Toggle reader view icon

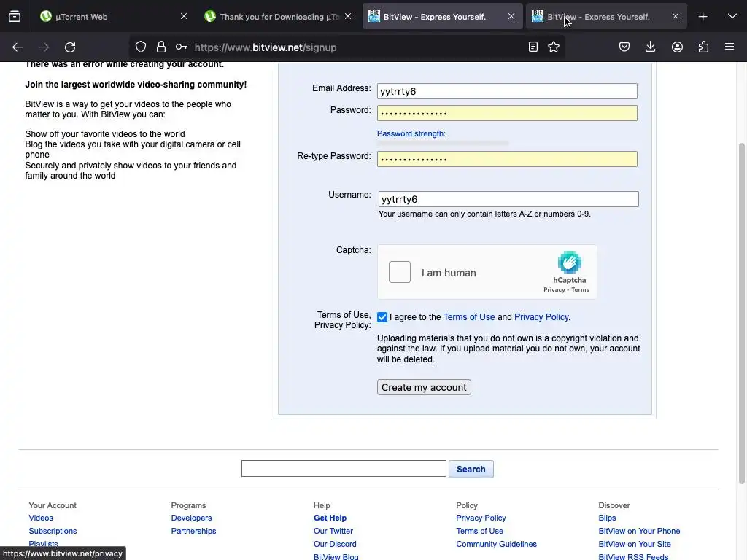533,47
